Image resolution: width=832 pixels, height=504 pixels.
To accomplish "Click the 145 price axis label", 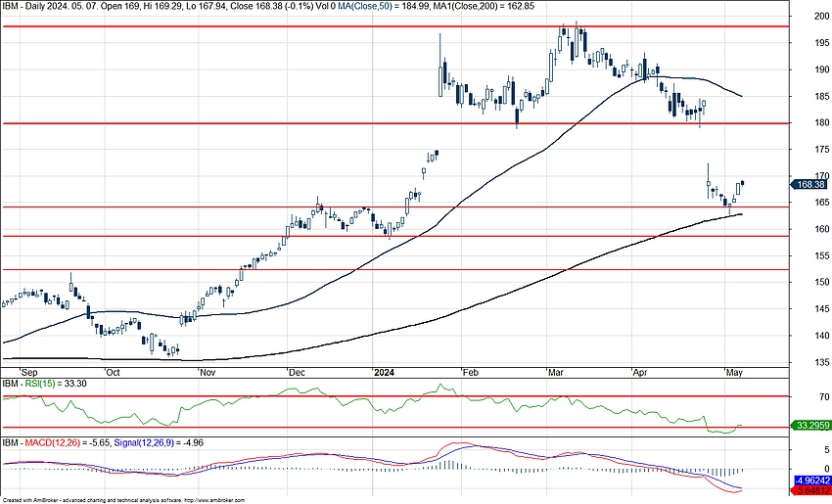I will (822, 309).
